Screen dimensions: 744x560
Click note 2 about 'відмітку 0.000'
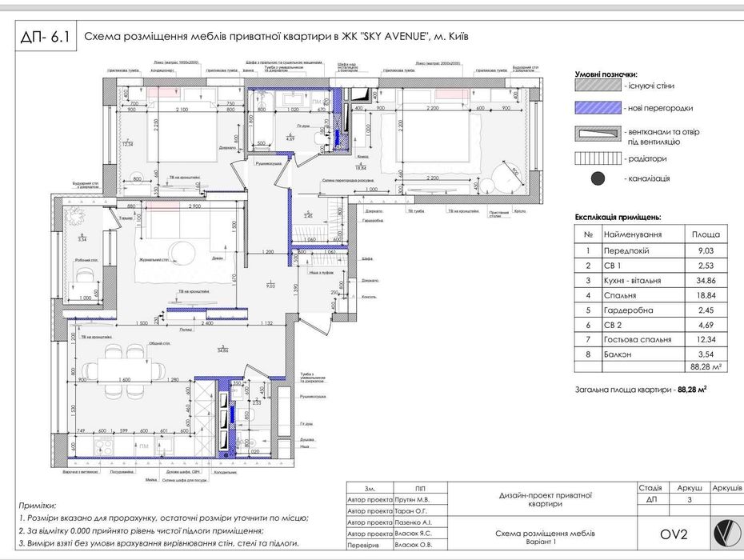point(141,530)
